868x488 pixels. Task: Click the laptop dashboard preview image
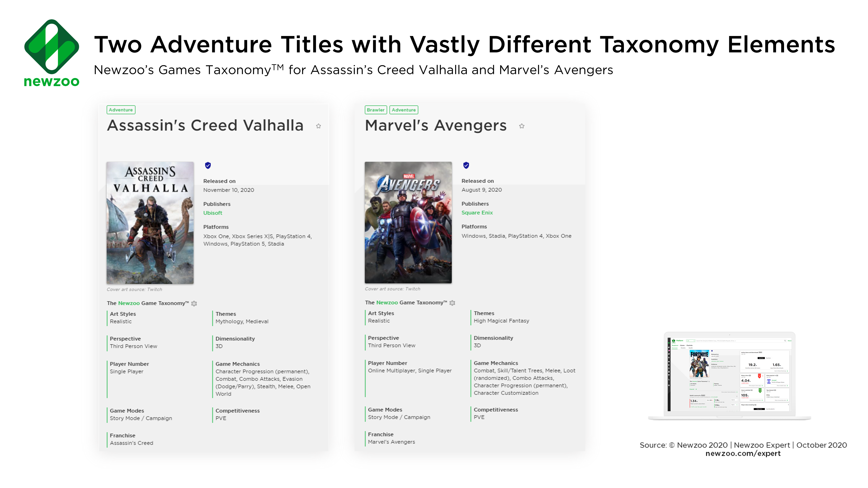[730, 376]
